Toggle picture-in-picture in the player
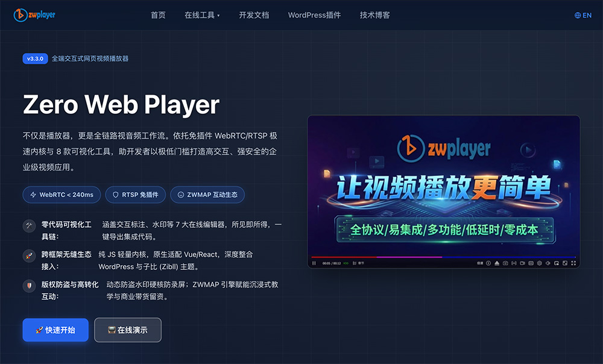The image size is (603, 364). (557, 263)
